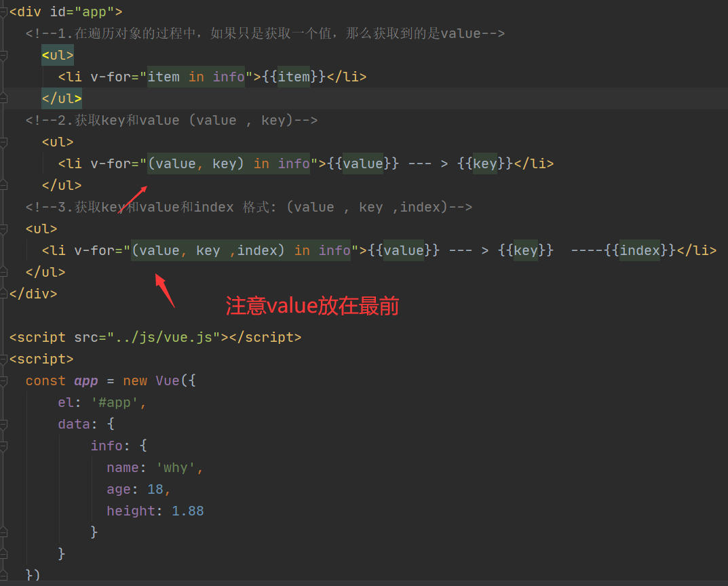Fold the "info: {" object block
This screenshot has height=586, width=728.
click(3, 446)
